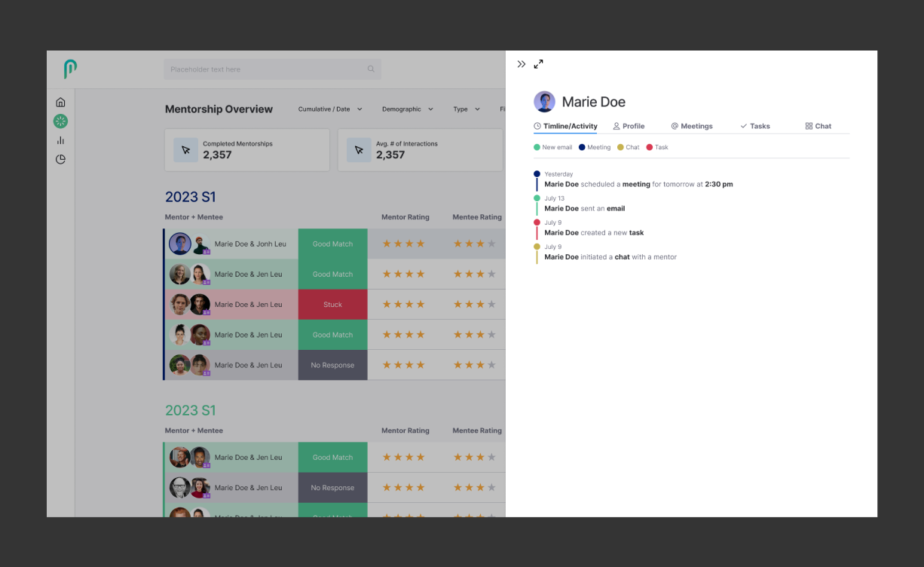Viewport: 924px width, 567px height.
Task: Select the Tasks tab
Action: click(x=754, y=126)
